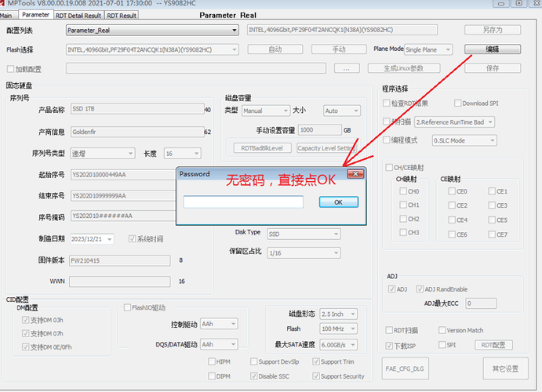The width and height of the screenshot is (542, 392).
Task: Click the 保存 button
Action: [493, 68]
